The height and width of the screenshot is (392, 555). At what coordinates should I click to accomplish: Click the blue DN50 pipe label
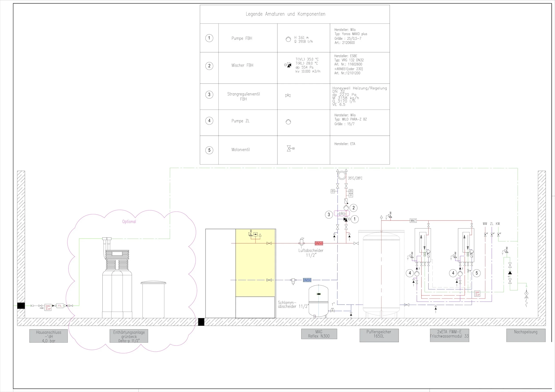click(x=307, y=280)
